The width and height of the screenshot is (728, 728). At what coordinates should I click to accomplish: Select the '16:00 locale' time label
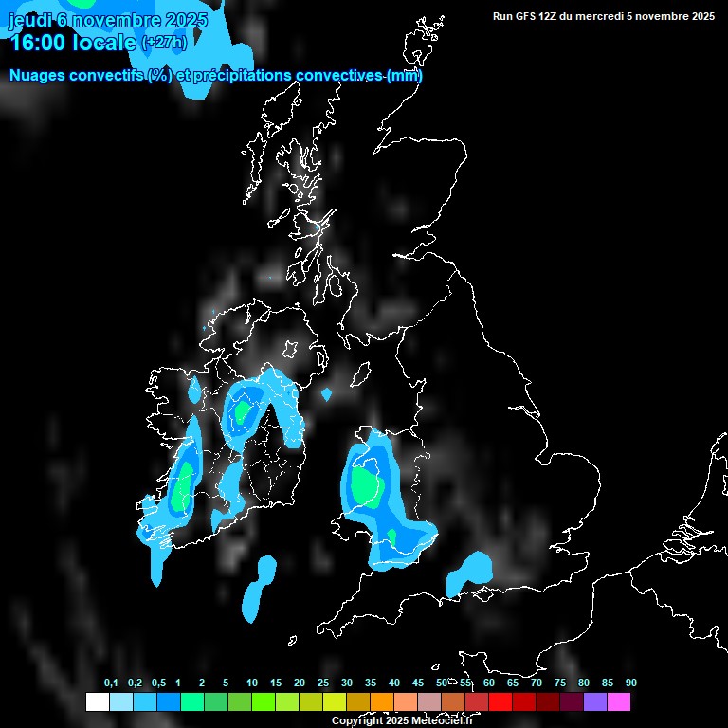click(72, 43)
